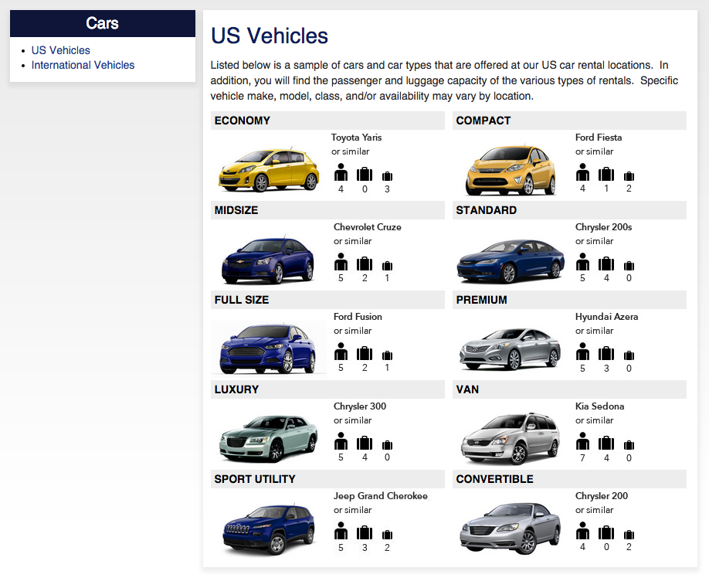Open the US Vehicles sidebar link
709x588 pixels.
60,50
